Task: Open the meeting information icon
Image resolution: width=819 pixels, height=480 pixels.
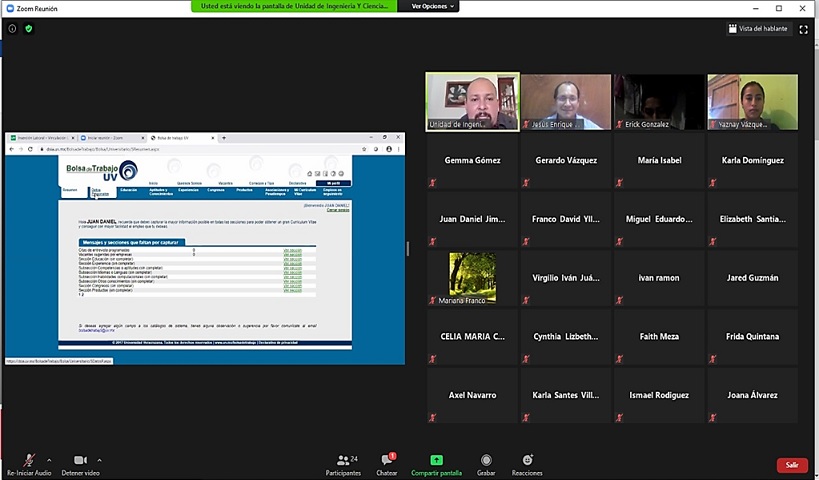Action: 12,29
